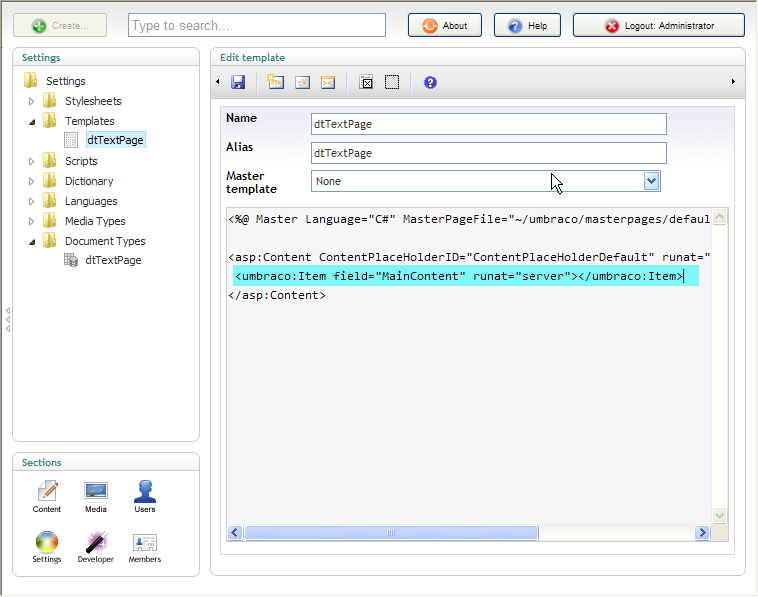Open the blue help icon in editor toolbar
The width and height of the screenshot is (758, 597).
tap(430, 83)
